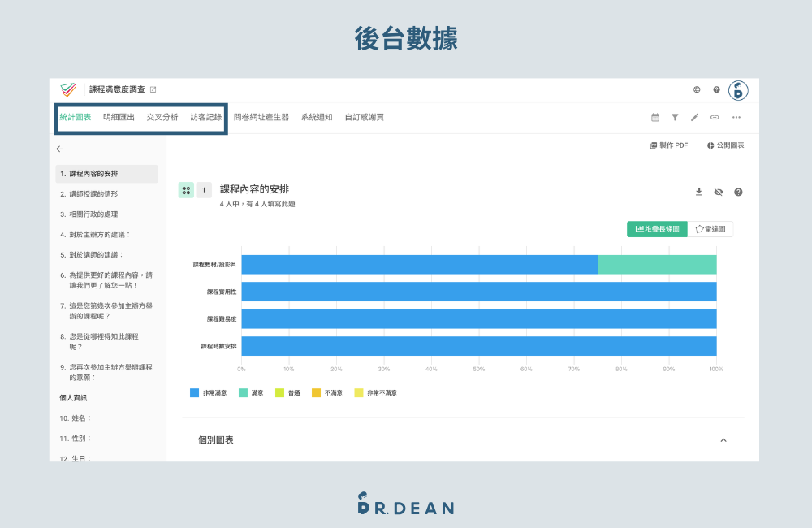Open the more options ellipsis menu
Image resolution: width=812 pixels, height=528 pixels.
735,117
